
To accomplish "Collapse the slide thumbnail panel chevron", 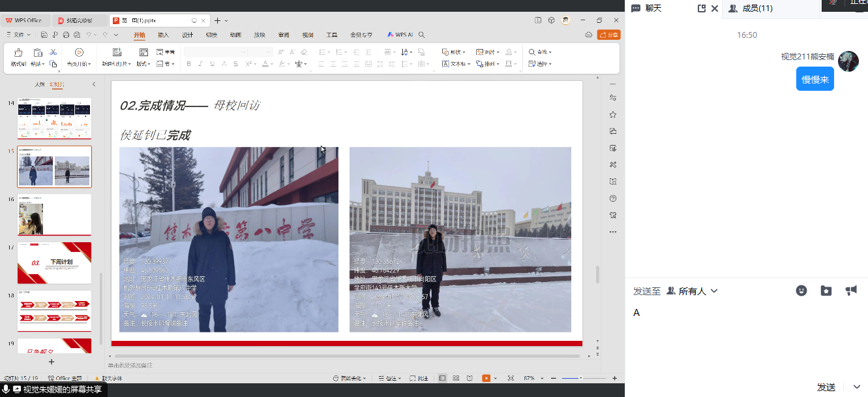I will (93, 84).
